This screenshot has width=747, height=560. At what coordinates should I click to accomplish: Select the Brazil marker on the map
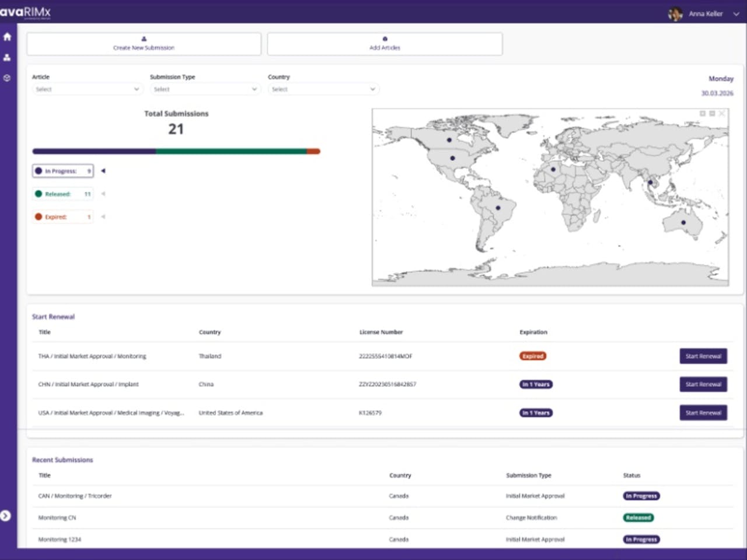click(498, 208)
